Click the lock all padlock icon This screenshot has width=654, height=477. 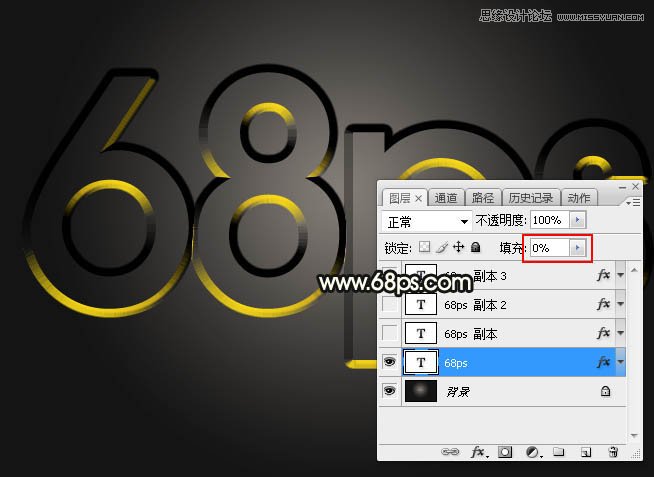tap(475, 247)
